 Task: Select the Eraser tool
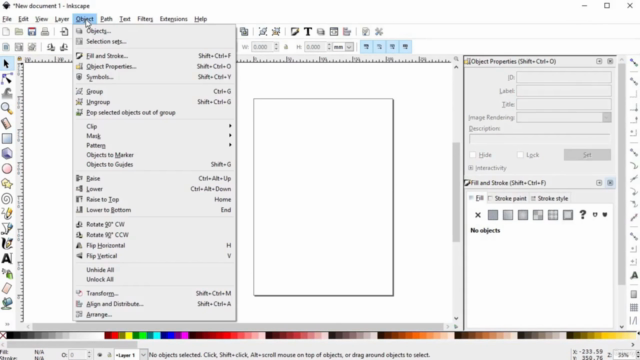(7, 289)
